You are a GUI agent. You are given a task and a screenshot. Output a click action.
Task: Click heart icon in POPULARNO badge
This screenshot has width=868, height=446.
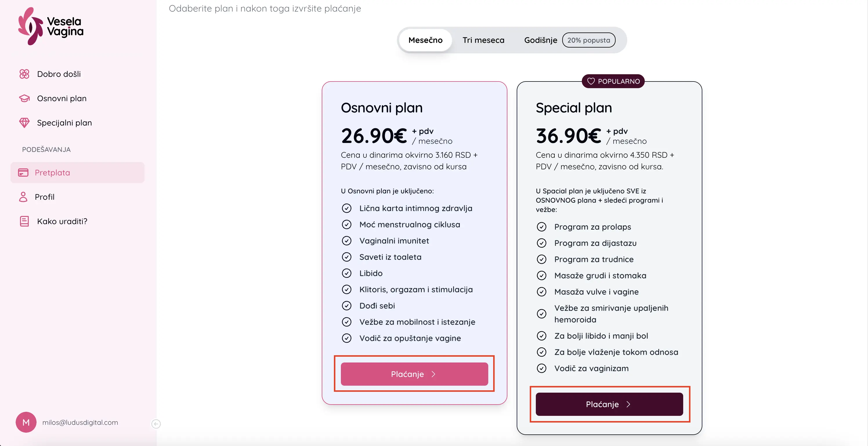coord(591,81)
